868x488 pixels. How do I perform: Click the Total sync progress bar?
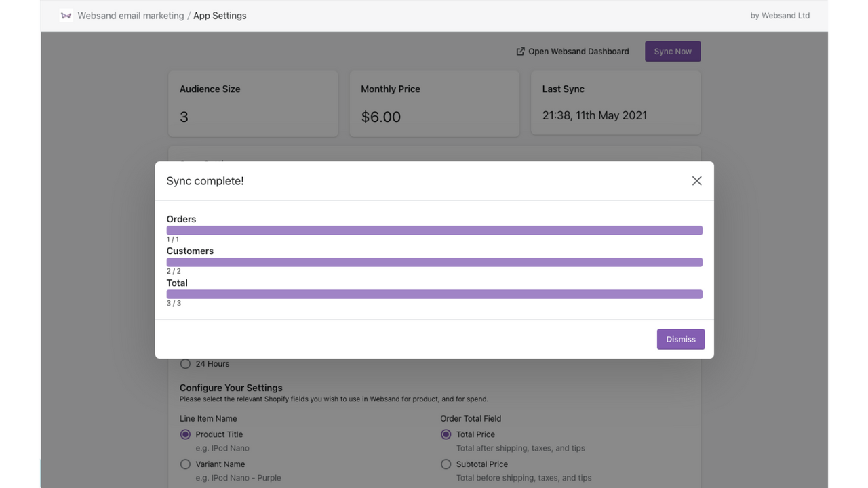[x=434, y=293]
